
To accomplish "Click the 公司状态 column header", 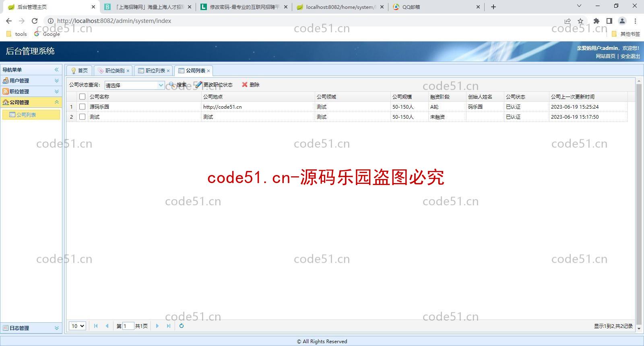I will [x=526, y=97].
